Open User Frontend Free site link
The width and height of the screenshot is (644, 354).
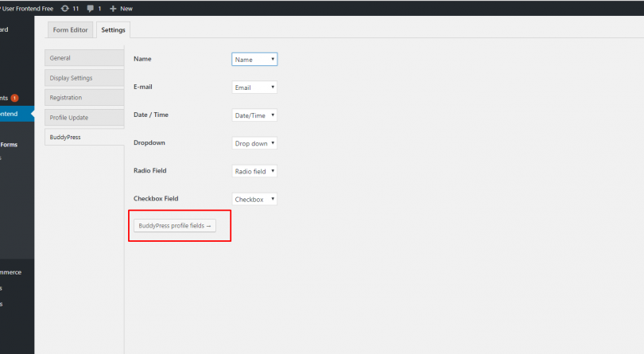pos(27,9)
